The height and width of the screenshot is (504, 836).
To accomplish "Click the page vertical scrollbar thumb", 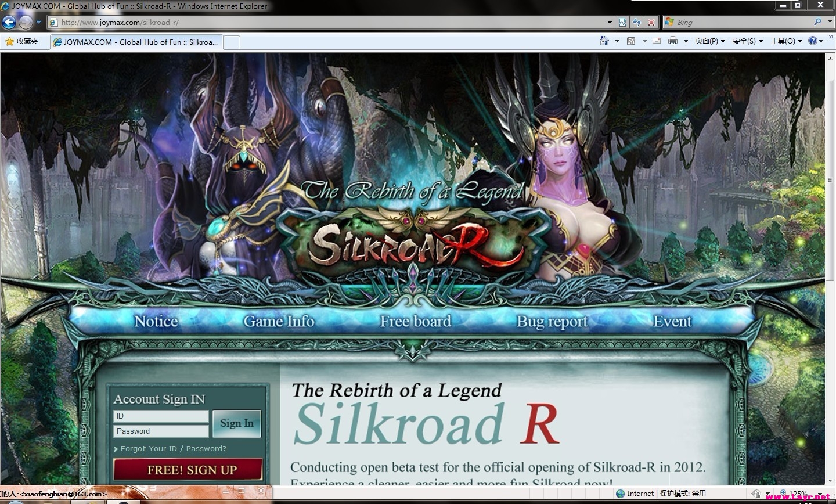I will (x=829, y=180).
